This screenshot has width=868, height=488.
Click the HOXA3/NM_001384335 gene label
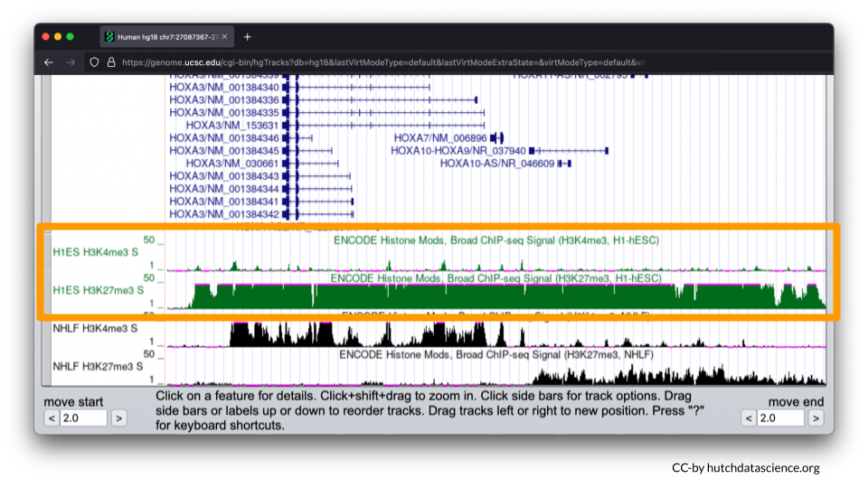[x=224, y=113]
